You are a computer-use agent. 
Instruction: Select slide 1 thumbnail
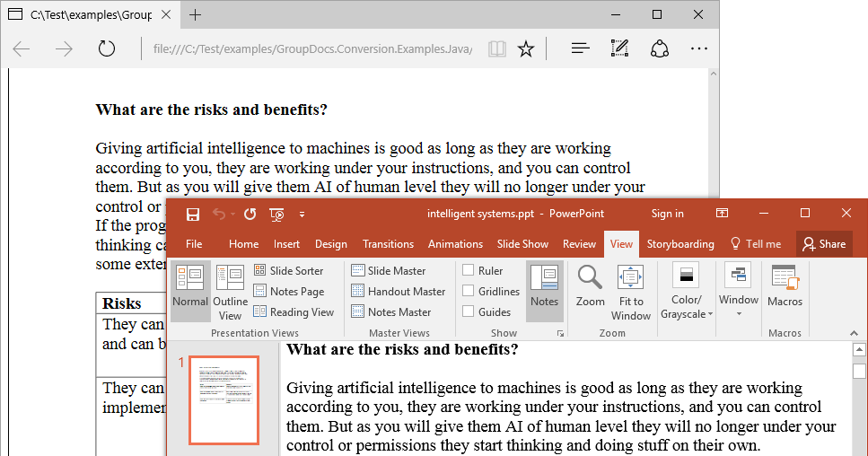tap(224, 399)
